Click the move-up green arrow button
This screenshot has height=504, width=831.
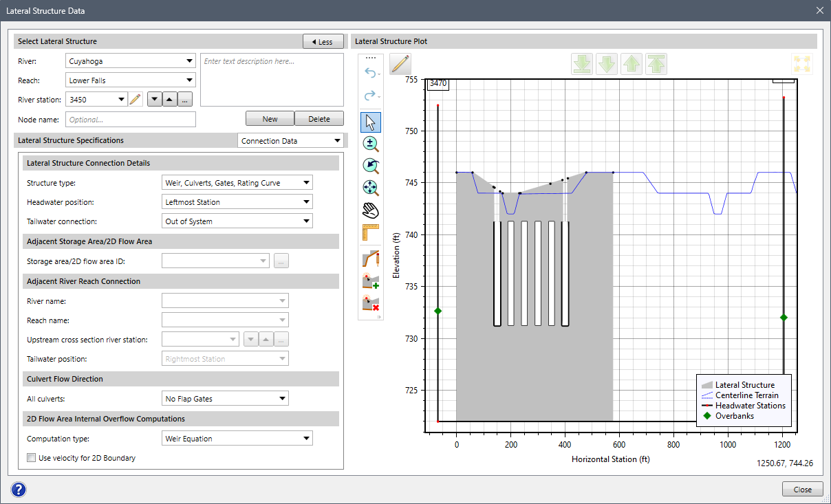tap(632, 64)
